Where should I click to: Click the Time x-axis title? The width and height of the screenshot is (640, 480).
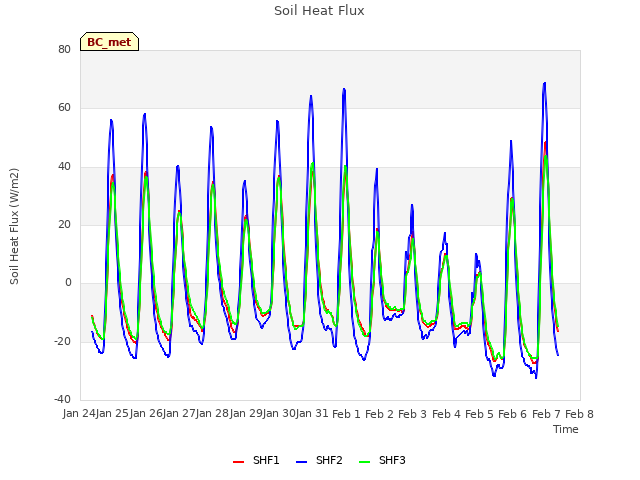(x=566, y=429)
